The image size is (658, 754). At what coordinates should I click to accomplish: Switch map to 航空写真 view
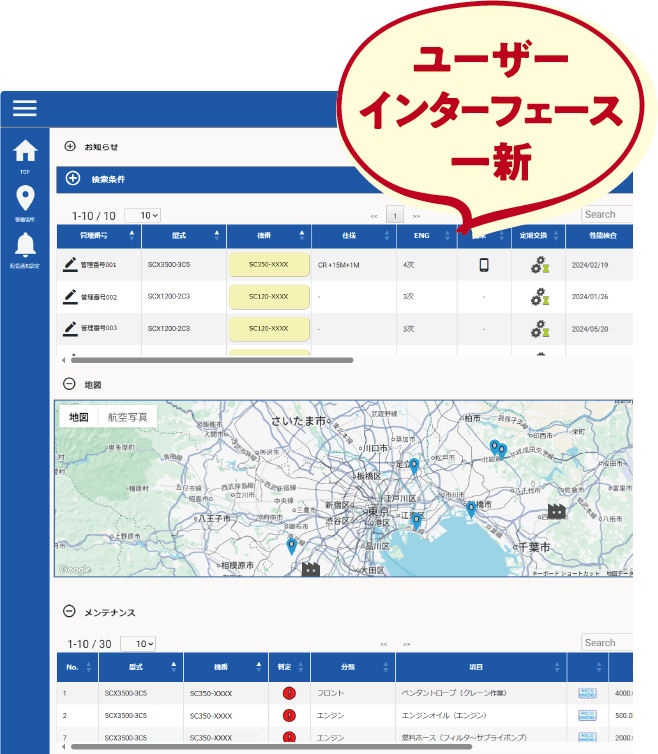coord(127,417)
